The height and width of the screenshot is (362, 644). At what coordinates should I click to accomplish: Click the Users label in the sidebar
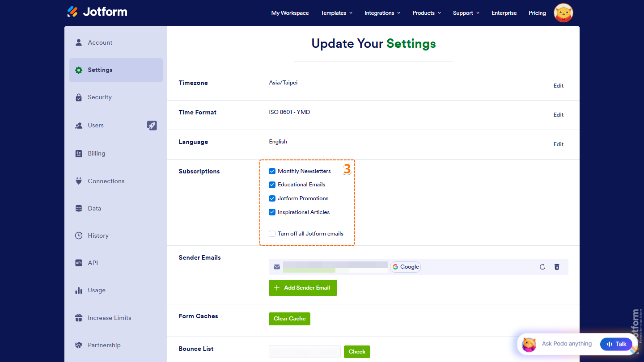click(96, 126)
